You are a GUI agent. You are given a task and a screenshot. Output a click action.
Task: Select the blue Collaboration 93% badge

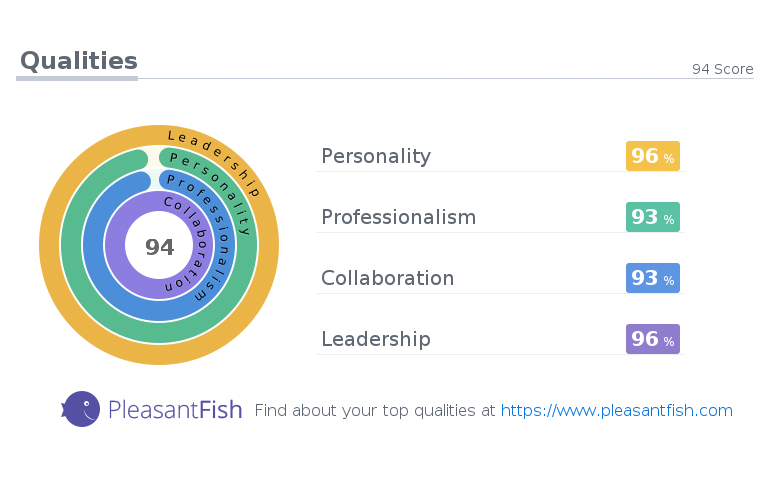[653, 278]
